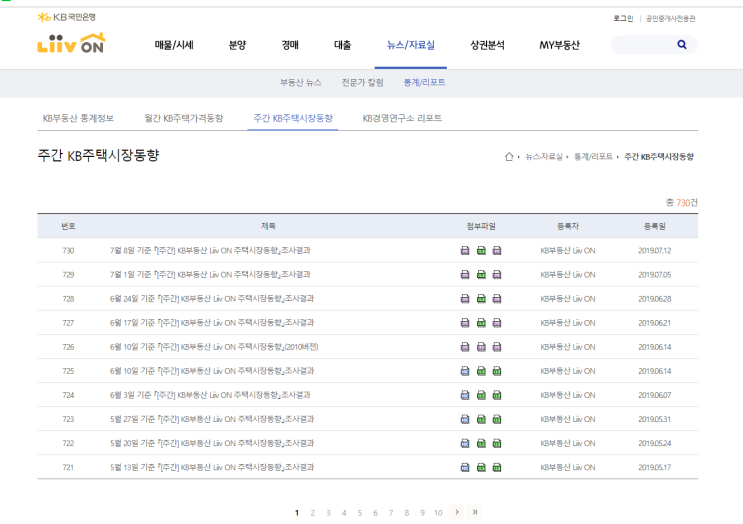This screenshot has width=743, height=524.
Task: Go to pagination page 5
Action: coord(360,513)
